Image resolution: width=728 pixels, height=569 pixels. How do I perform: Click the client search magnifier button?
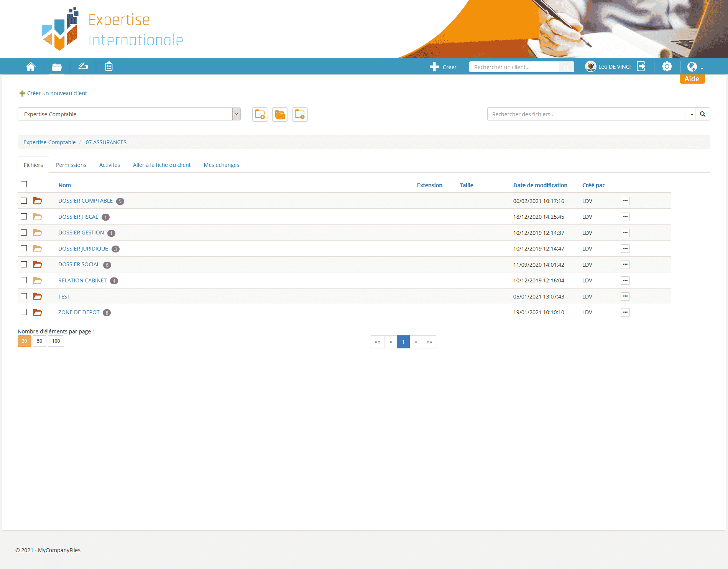click(566, 67)
